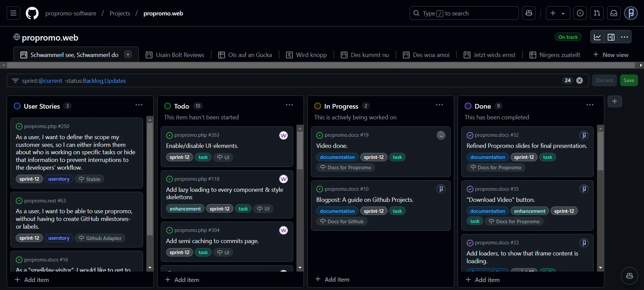Expand the create new dropdown caret
This screenshot has width=644, height=290.
[x=563, y=13]
